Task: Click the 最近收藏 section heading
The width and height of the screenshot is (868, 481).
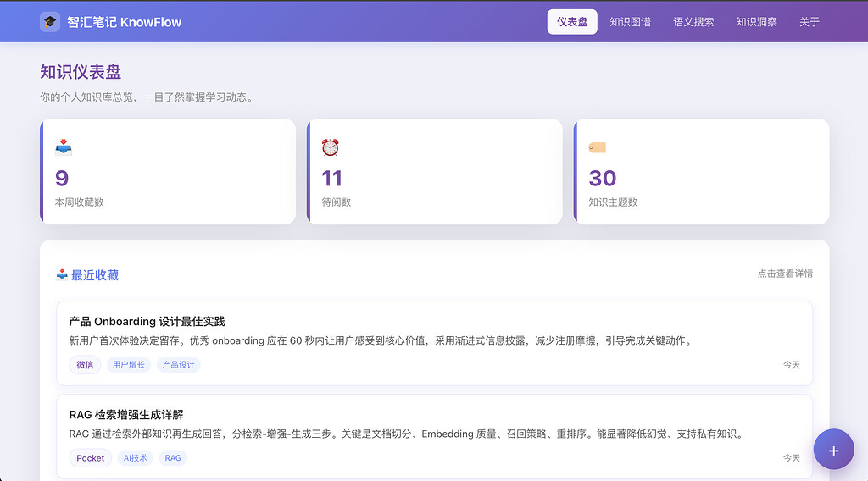Action: pos(95,274)
